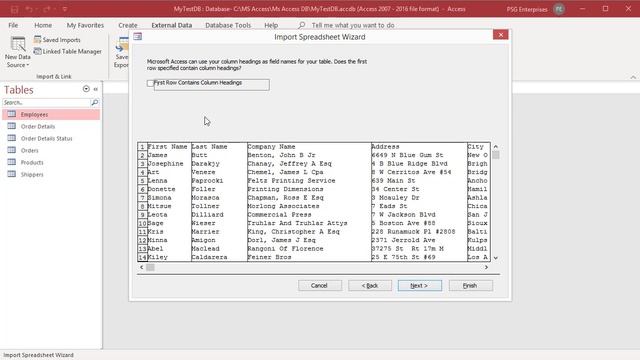640x360 pixels.
Task: Select the Shippers table icon
Action: pyautogui.click(x=12, y=174)
